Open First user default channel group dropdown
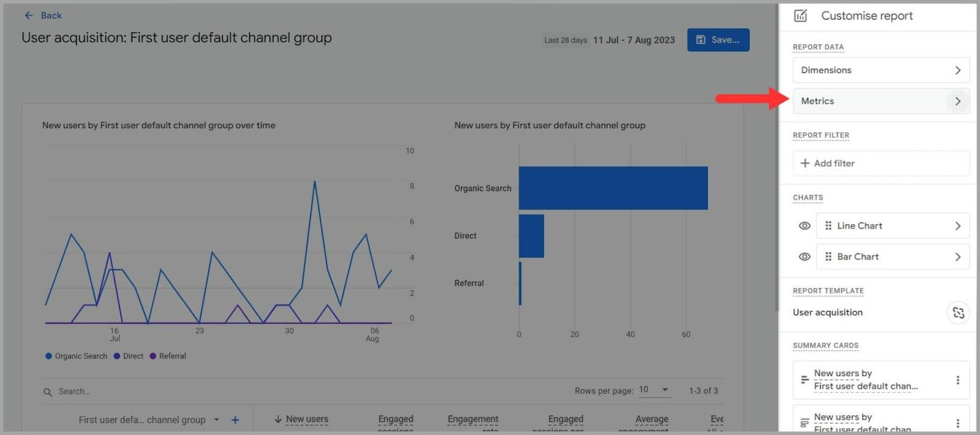 (216, 420)
